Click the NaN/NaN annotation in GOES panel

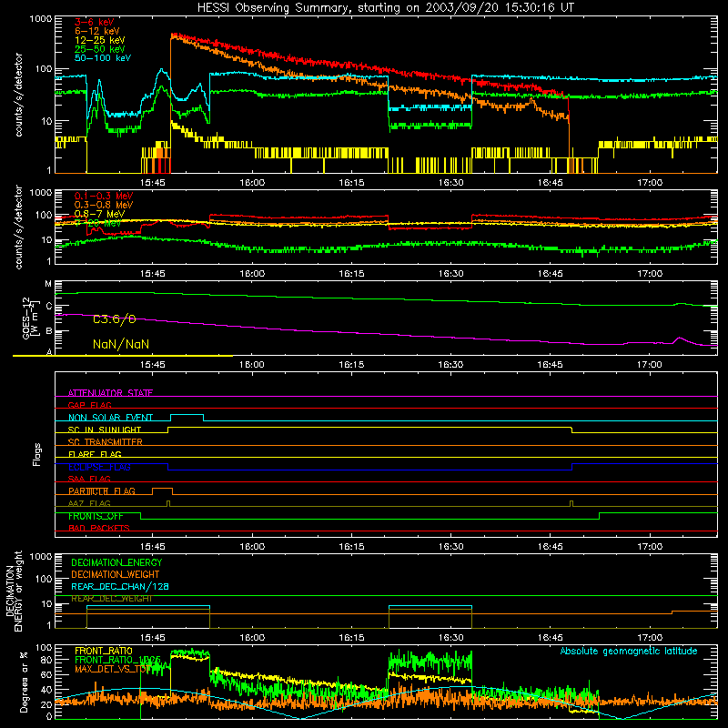click(121, 344)
